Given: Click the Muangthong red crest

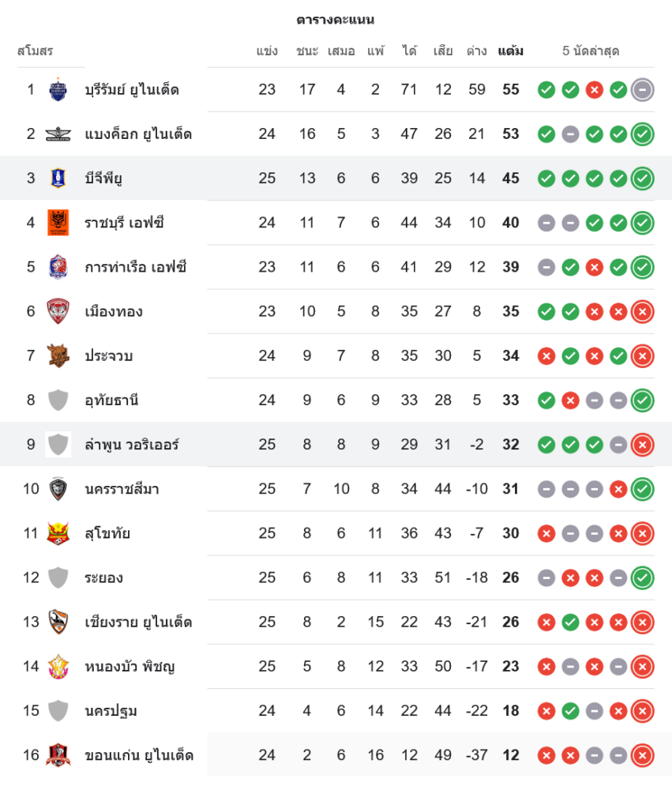Looking at the screenshot, I should click(58, 311).
